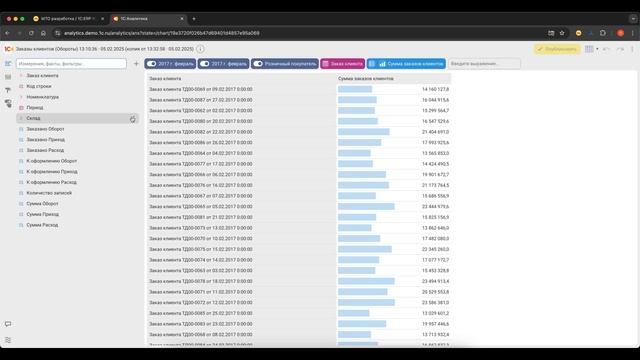Click the table view grid icon
640x360 pixels.
point(589,49)
